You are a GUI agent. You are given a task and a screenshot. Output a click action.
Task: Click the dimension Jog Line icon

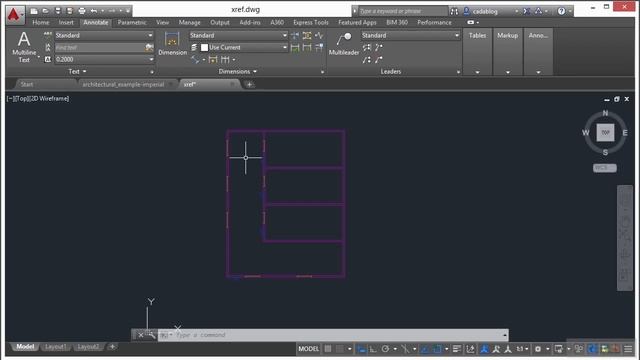[x=319, y=36]
